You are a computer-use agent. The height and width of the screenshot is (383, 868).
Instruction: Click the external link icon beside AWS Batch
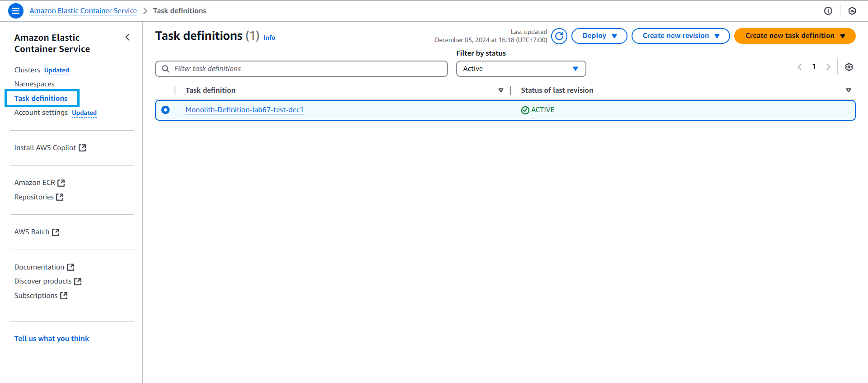pos(56,232)
